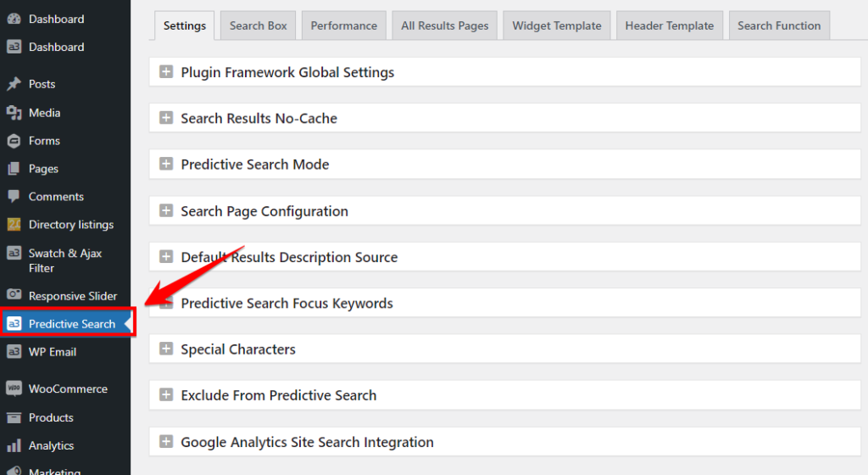Expand Search Page Configuration plus icon
Image resolution: width=868 pixels, height=475 pixels.
[x=166, y=211]
